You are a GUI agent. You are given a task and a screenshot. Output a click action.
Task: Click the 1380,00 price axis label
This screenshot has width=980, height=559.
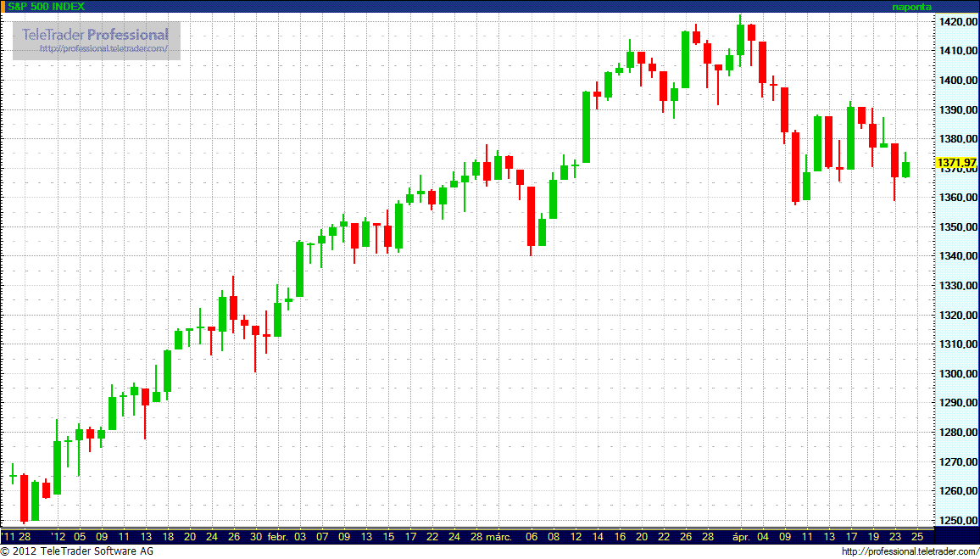tap(958, 139)
